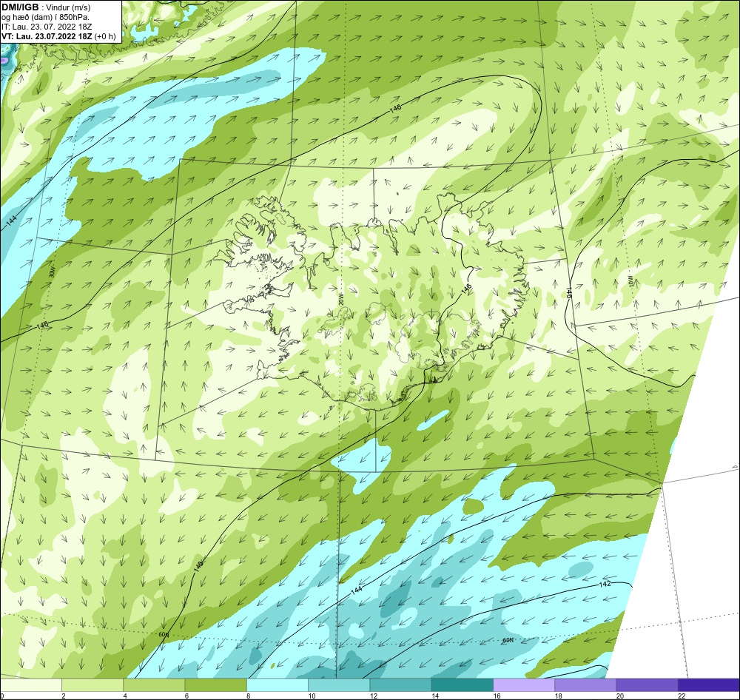Click the legend value 10
This screenshot has height=700, width=740.
point(312,696)
